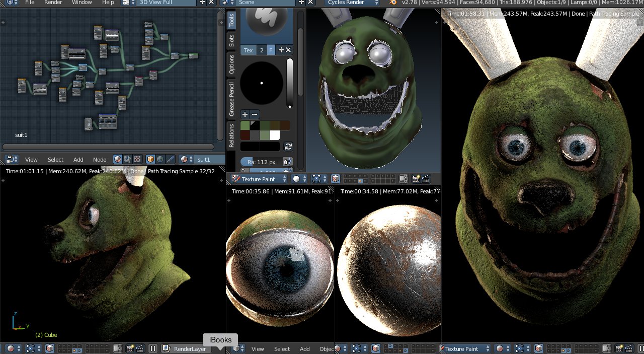Swap brush colors with the flip icon
Viewport: 644px width, 354px height.
(288, 147)
